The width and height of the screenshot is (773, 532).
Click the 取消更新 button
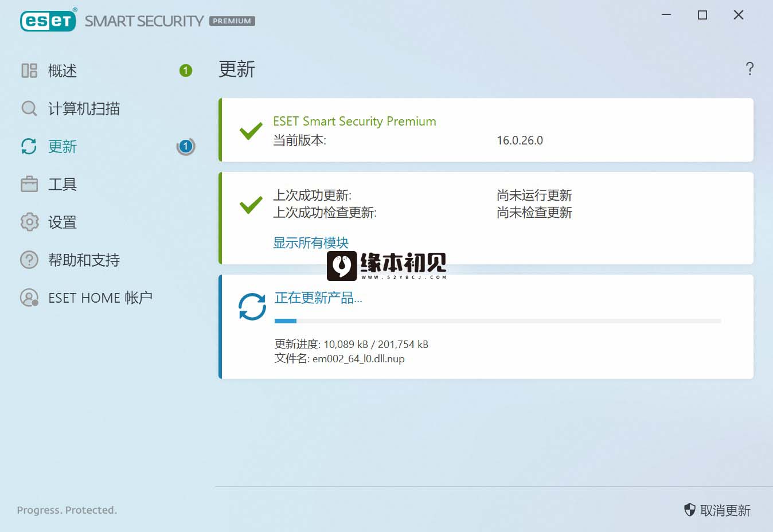coord(717,510)
